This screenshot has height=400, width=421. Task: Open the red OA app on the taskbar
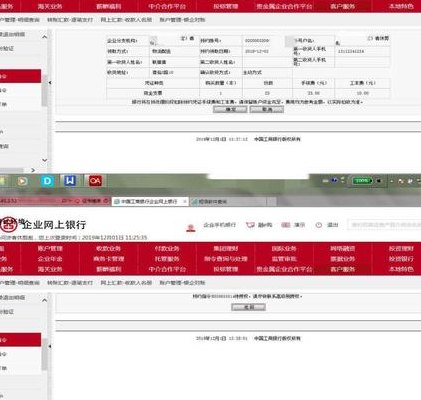(x=95, y=181)
